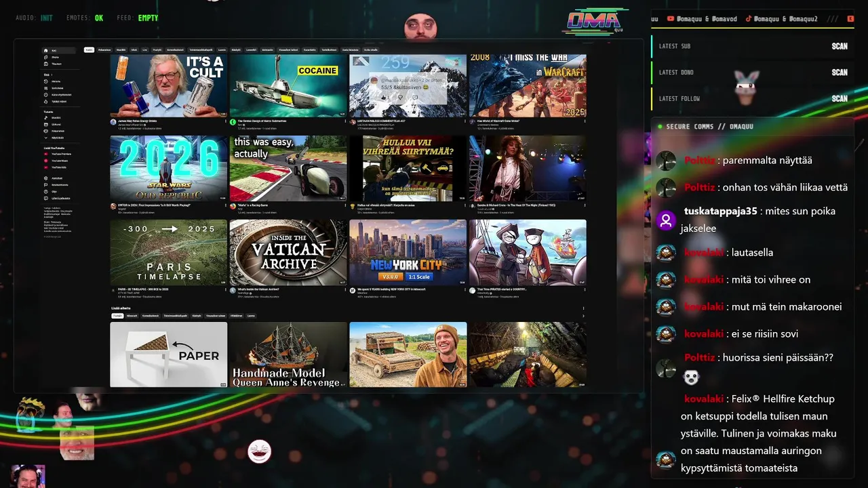Open the YouTube Home (Koti) sidebar icon

pos(46,50)
